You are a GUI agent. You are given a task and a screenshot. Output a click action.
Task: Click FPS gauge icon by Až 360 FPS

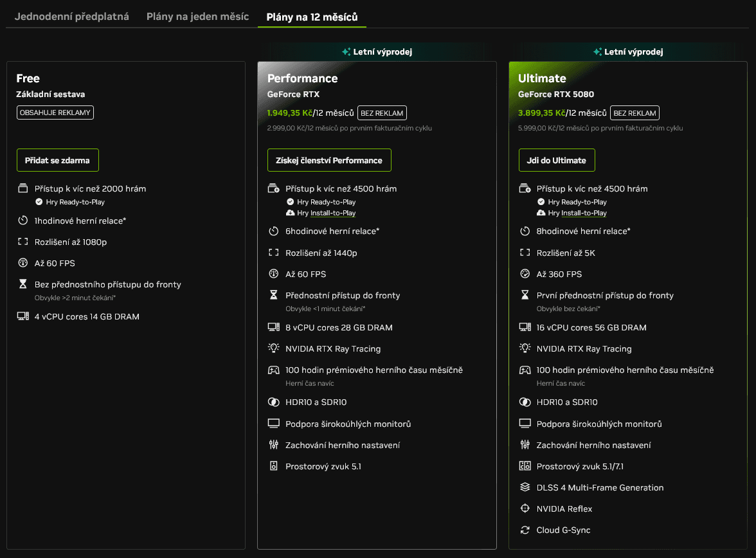click(x=525, y=273)
